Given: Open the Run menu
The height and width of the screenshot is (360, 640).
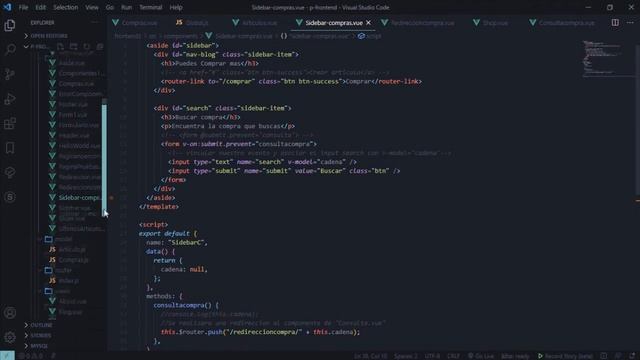Looking at the screenshot, I should [x=127, y=7].
